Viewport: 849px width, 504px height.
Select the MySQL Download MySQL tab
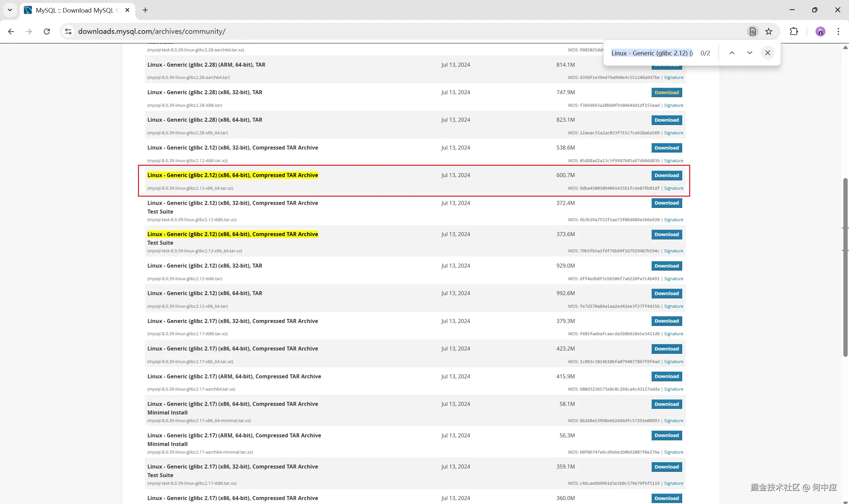[77, 10]
